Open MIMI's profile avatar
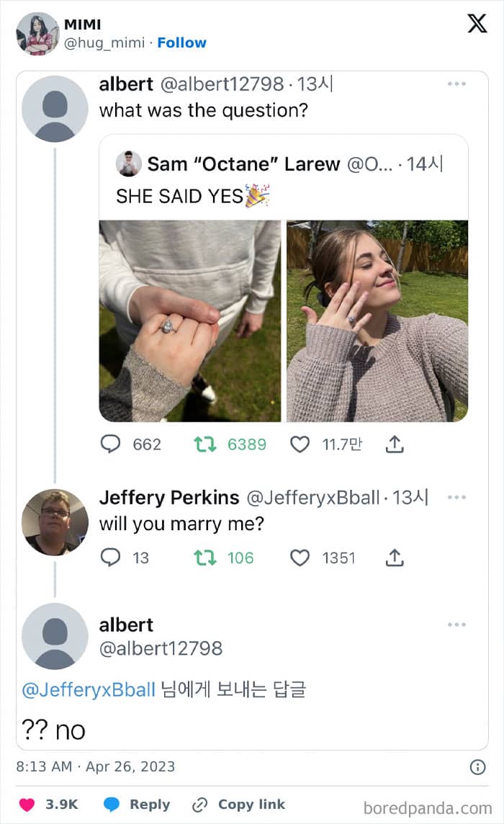The height and width of the screenshot is (824, 504). (37, 34)
